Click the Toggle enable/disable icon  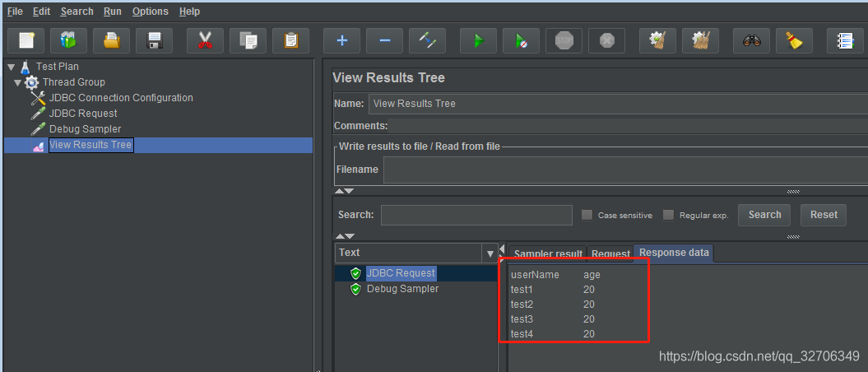point(427,40)
